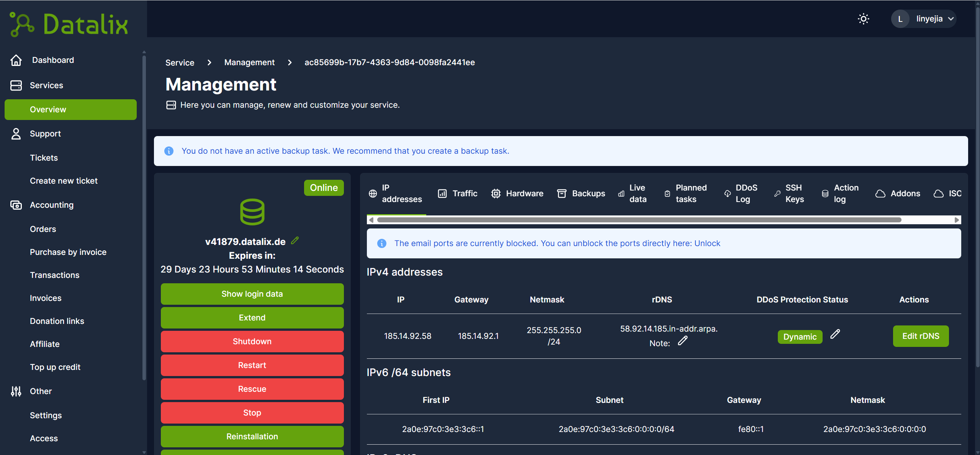Click the Accounting wallet icon

click(16, 205)
